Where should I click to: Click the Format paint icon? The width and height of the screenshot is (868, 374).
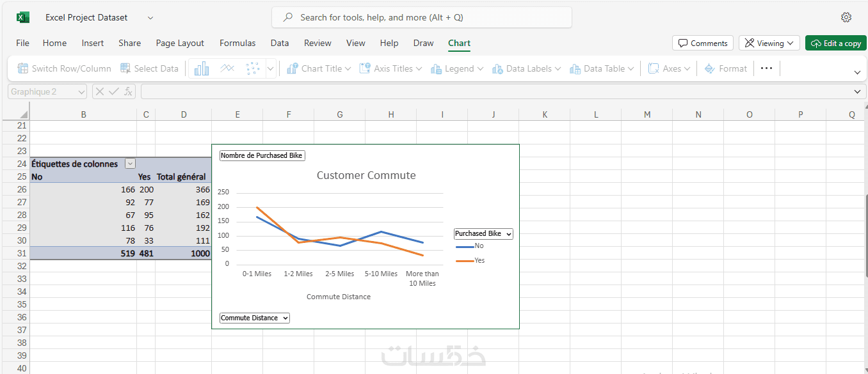[x=709, y=68]
